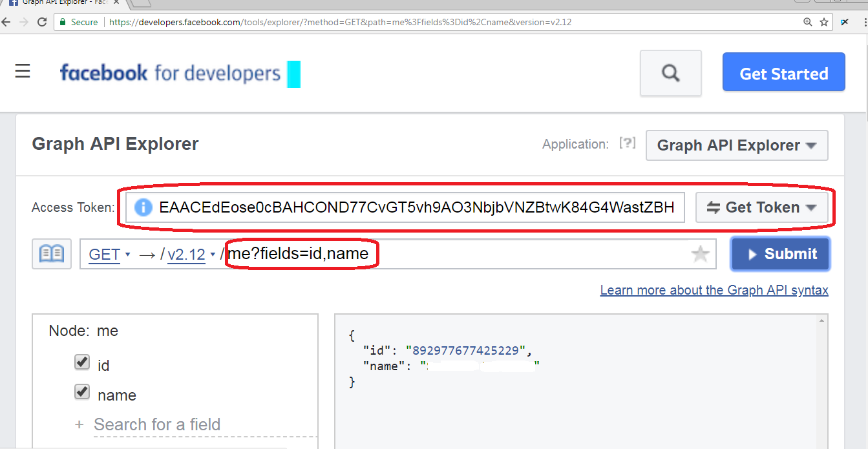868x449 pixels.
Task: Open the Graph API Explorer application dropdown
Action: click(x=737, y=145)
